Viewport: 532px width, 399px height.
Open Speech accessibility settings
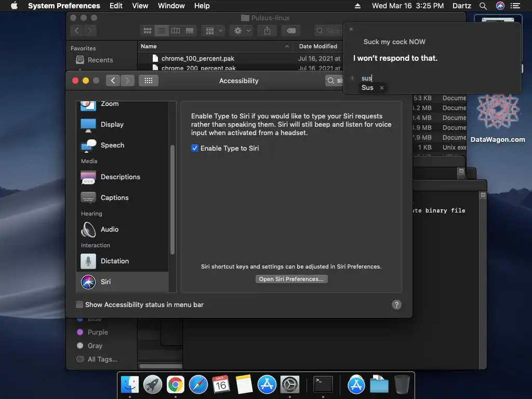122,145
